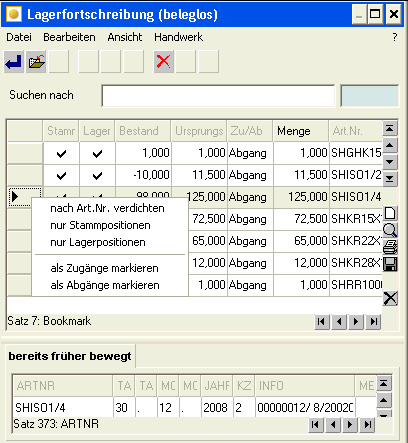This screenshot has height=443, width=408.
Task: Click the black X icon beside table
Action: [390, 298]
